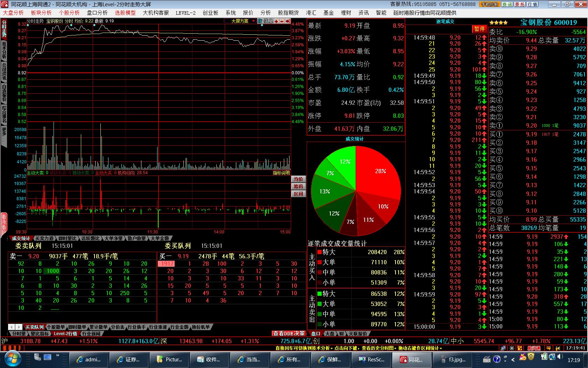Select the 综合排名 sidebar tab

coord(4,114)
